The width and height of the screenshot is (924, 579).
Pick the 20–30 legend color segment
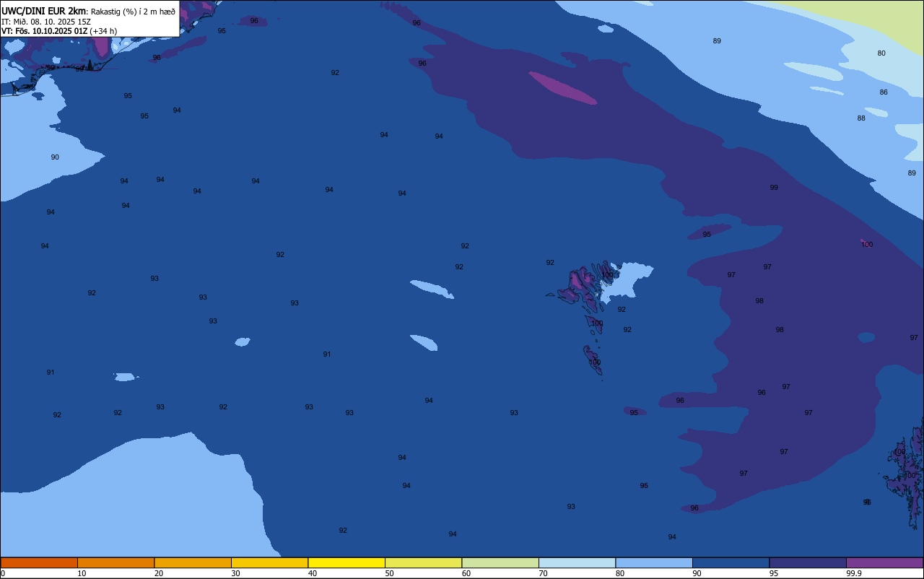tap(193, 562)
